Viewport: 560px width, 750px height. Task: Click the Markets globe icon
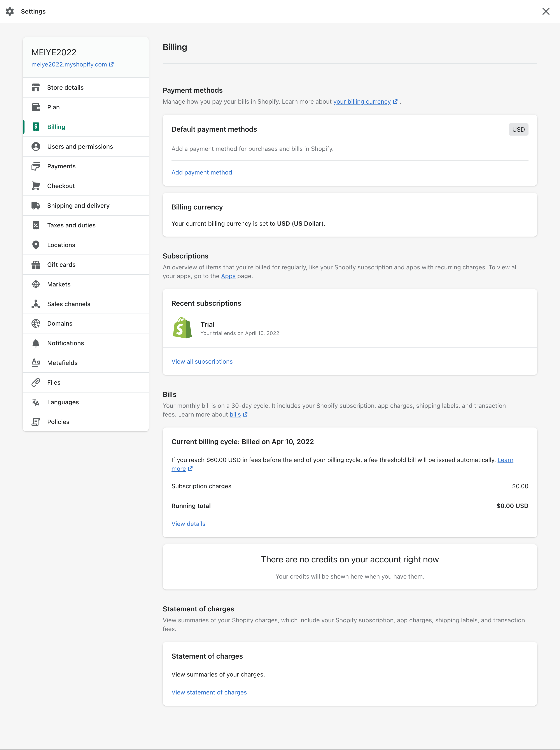point(36,284)
